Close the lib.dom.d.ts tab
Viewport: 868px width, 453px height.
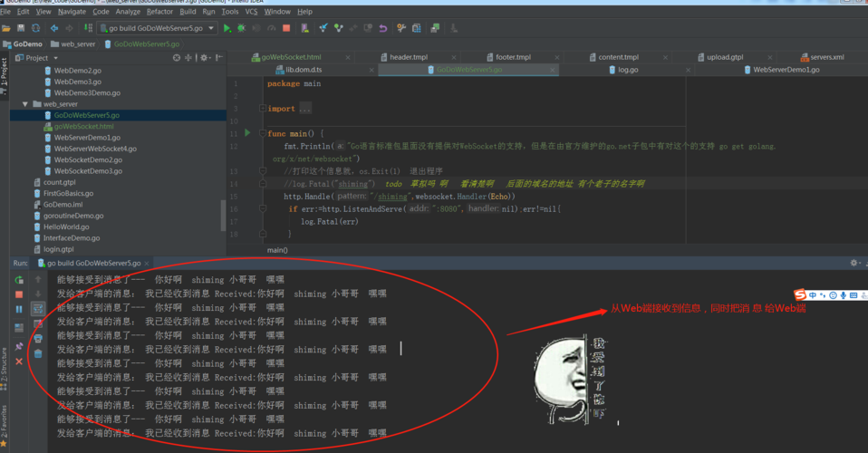coord(371,70)
